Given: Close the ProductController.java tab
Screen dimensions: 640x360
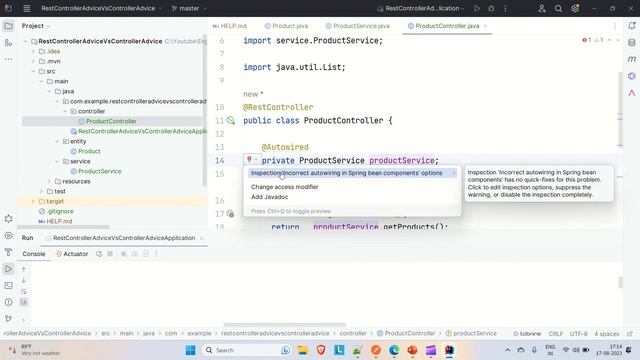Looking at the screenshot, I should pyautogui.click(x=485, y=26).
